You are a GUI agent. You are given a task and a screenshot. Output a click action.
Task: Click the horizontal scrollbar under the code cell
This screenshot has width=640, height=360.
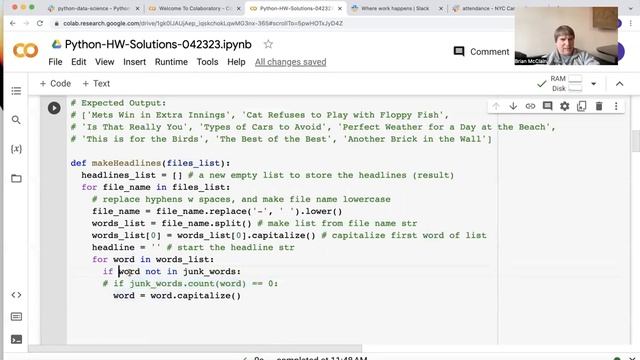click(195, 348)
